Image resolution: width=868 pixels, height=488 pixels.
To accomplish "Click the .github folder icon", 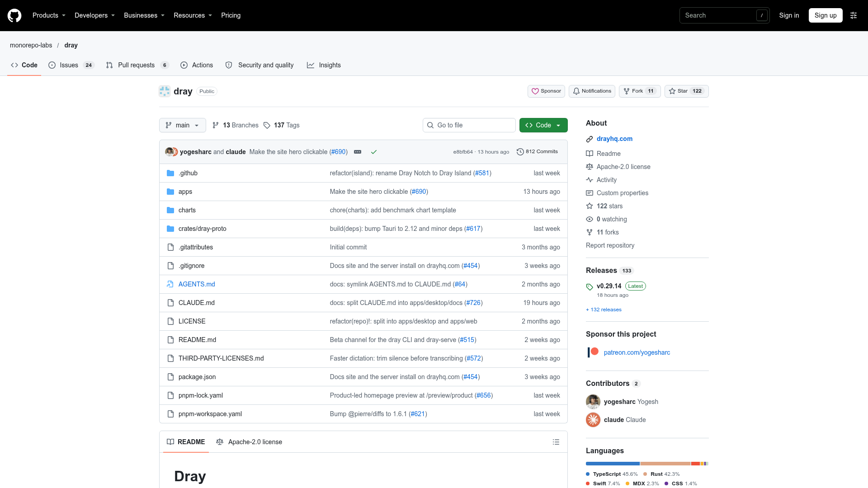I will [170, 173].
